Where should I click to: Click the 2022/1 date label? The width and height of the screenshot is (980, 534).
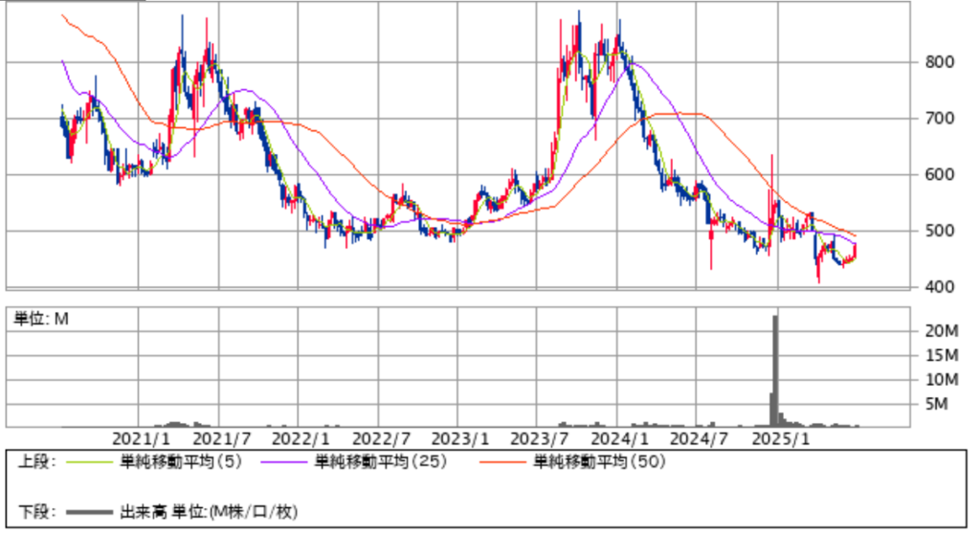point(301,439)
